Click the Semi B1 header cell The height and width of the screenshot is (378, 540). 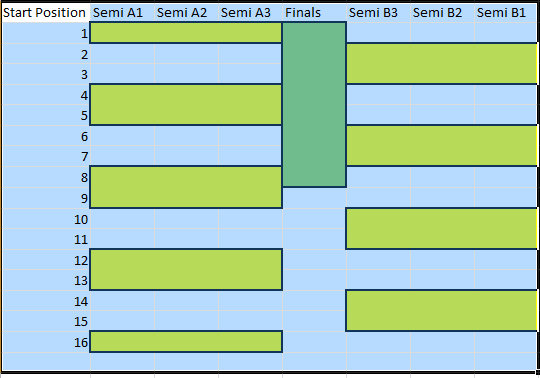pos(506,13)
